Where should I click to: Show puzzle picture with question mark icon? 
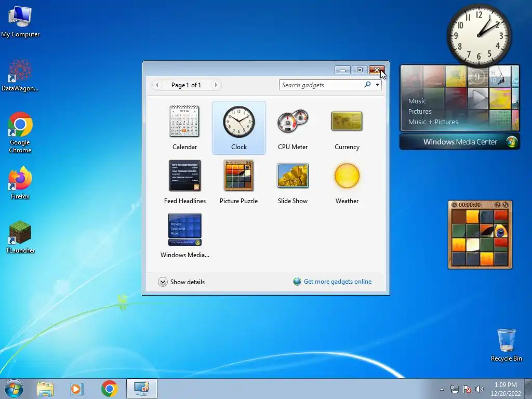[497, 205]
